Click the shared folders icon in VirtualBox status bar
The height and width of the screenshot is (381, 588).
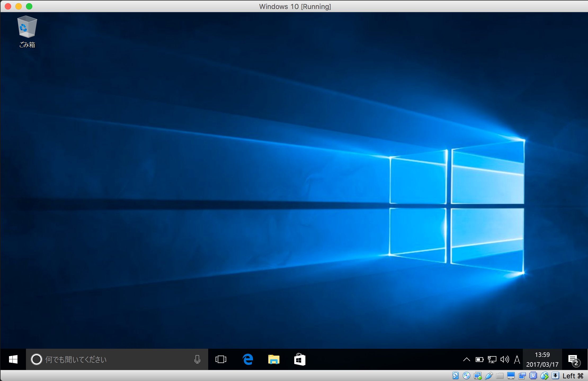pos(500,375)
